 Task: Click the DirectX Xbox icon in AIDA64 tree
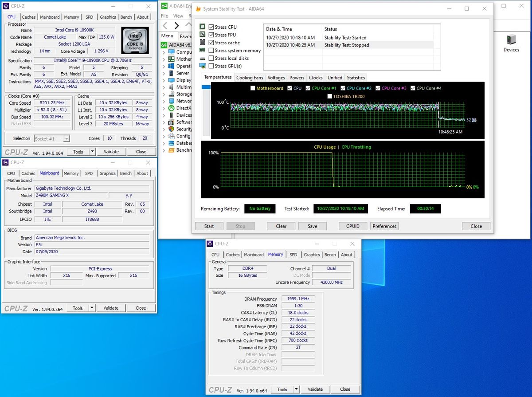172,108
